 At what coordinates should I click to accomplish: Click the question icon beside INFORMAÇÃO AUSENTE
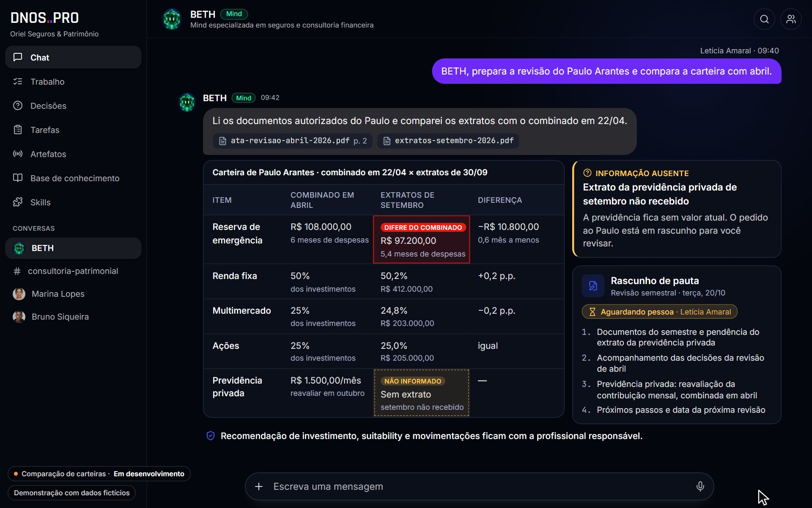587,173
